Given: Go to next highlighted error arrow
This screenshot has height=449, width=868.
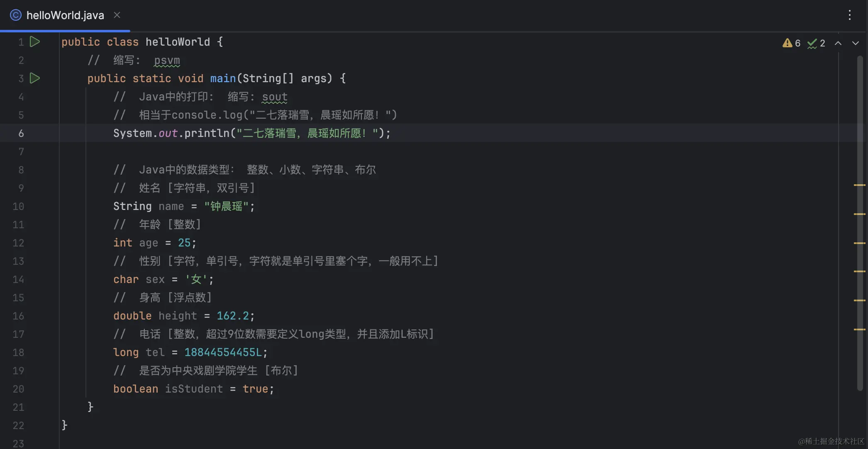Looking at the screenshot, I should [856, 43].
